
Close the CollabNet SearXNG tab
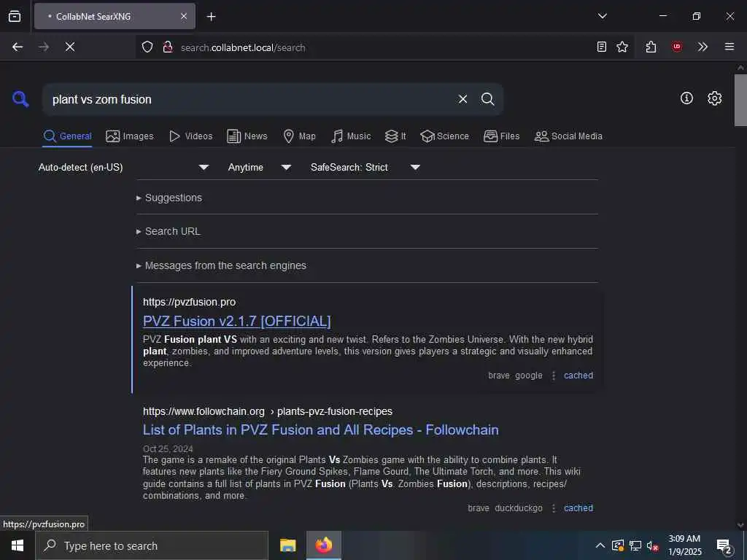(184, 16)
